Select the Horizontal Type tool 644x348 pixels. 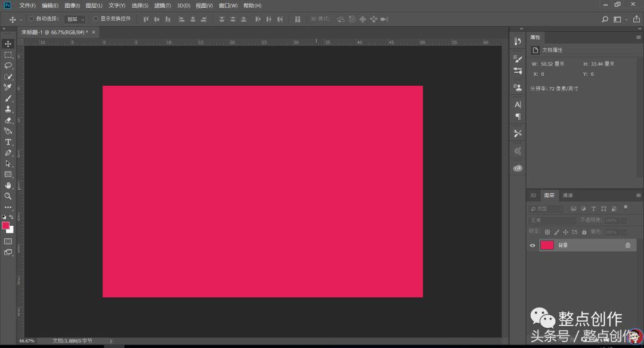coord(8,142)
